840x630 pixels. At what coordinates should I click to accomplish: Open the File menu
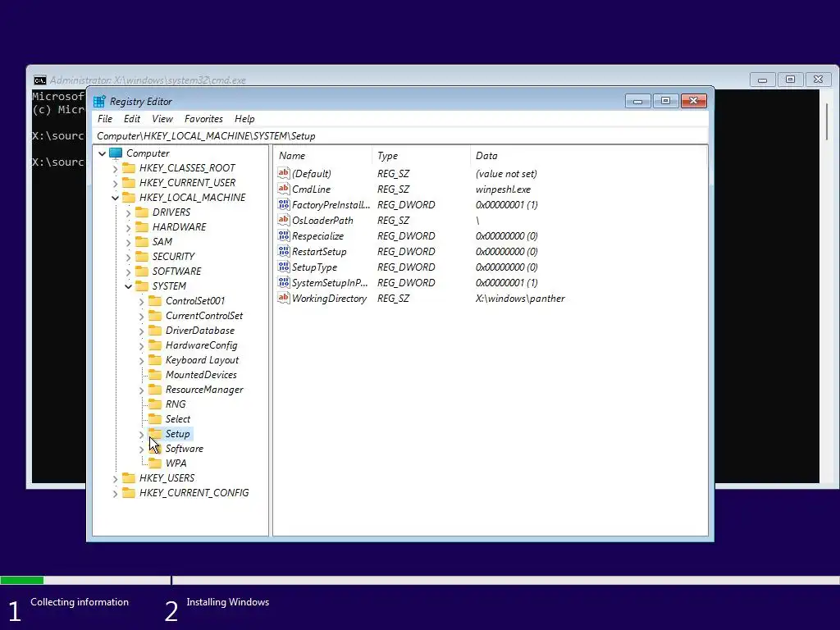pos(105,119)
